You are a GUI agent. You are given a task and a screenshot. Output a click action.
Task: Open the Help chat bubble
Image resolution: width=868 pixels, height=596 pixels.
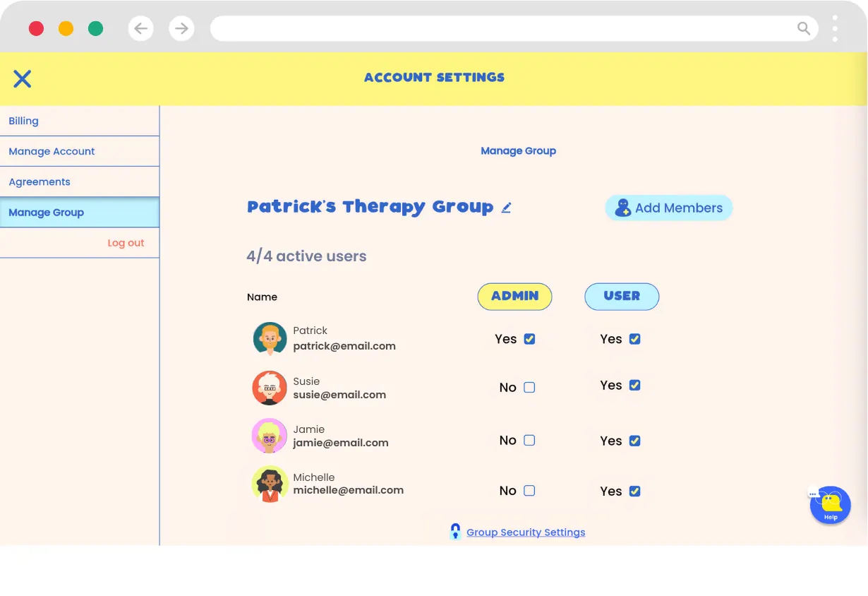(831, 505)
